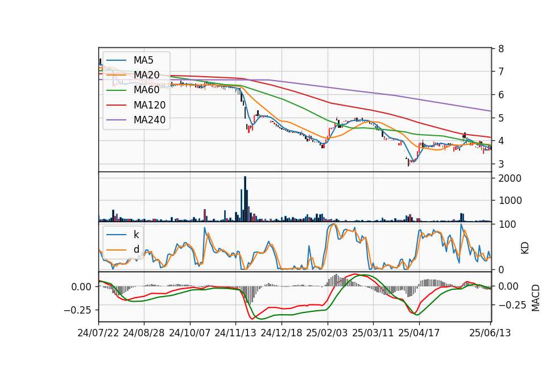This screenshot has width=546, height=392.
Task: Click the price axis value 8
Action: 501,49
